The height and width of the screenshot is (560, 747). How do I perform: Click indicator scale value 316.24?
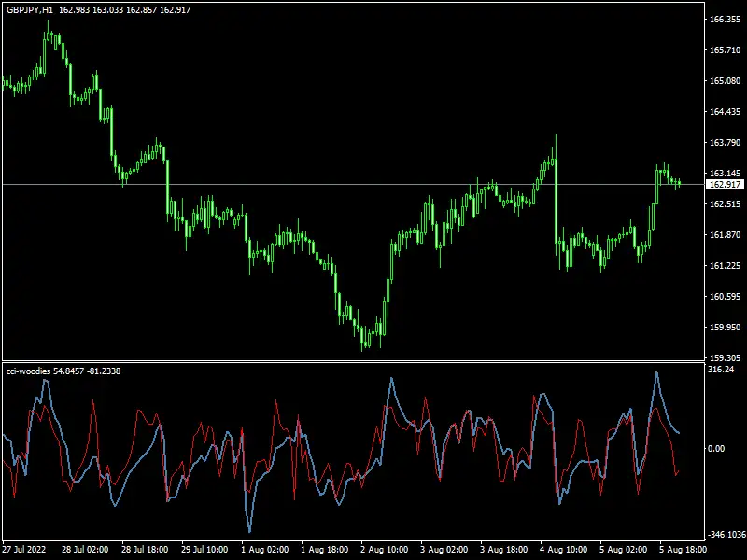click(721, 370)
